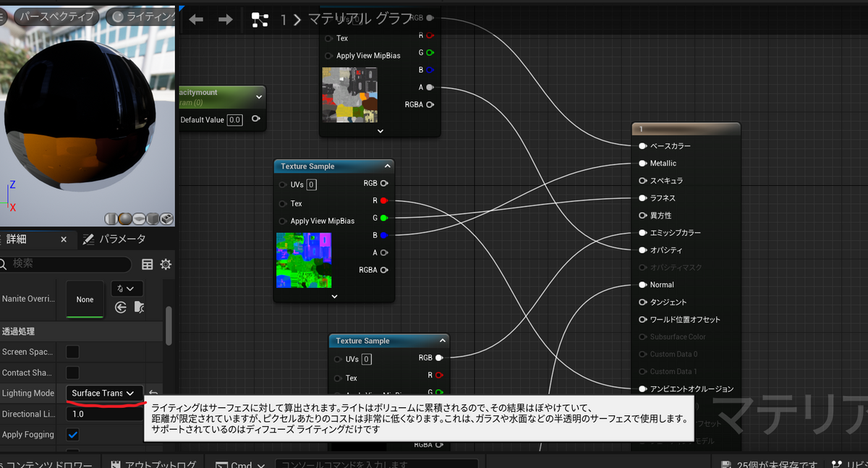Viewport: 868px width, 468px height.
Task: Click the Nanite Override None thumbnail
Action: [85, 299]
